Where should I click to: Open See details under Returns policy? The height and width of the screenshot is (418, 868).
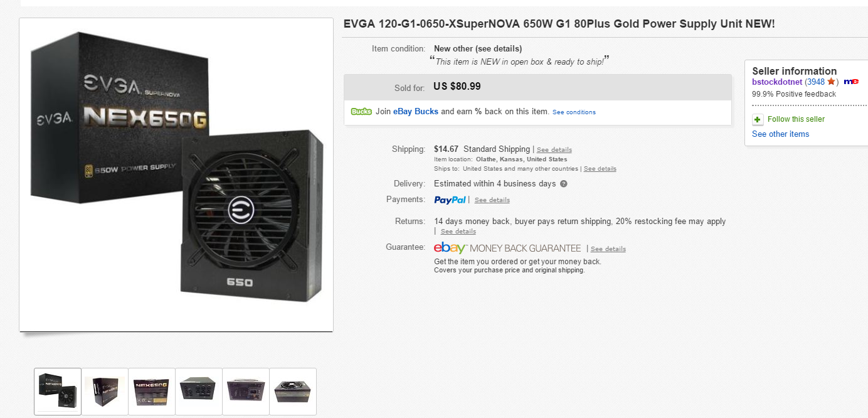coord(458,232)
